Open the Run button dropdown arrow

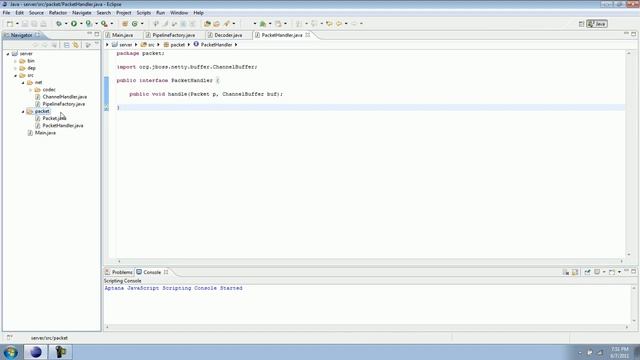81,24
